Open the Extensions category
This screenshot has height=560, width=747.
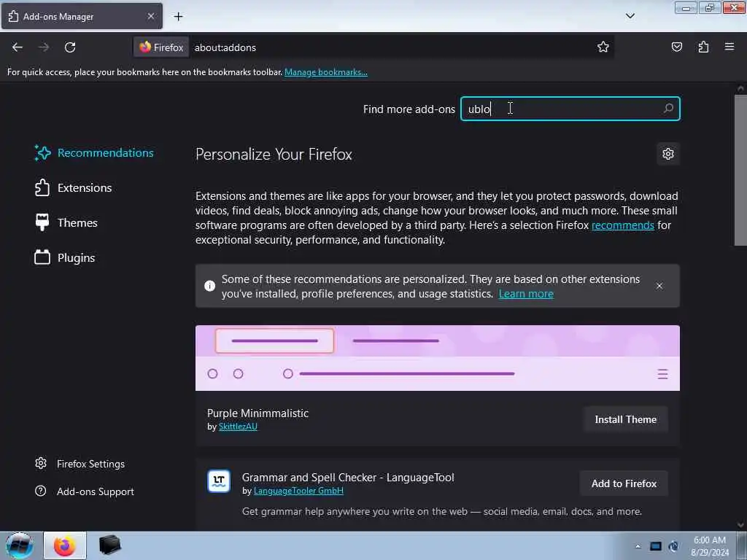coord(74,187)
